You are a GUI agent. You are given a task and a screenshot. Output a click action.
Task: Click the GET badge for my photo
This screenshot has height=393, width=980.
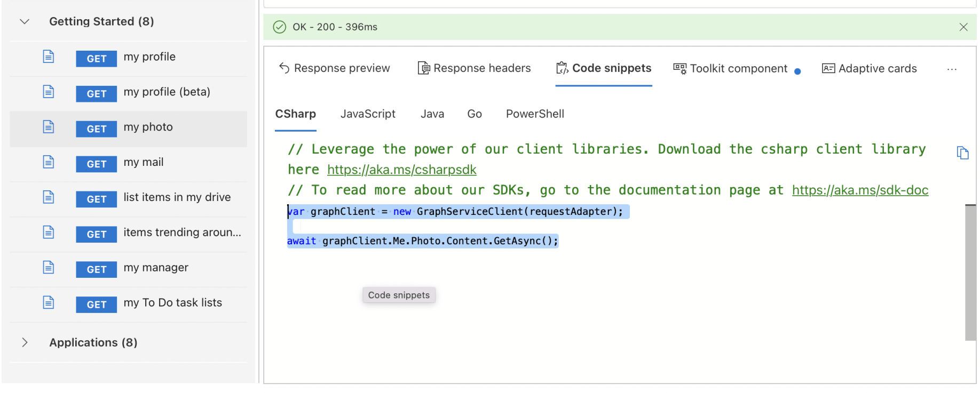click(x=96, y=129)
